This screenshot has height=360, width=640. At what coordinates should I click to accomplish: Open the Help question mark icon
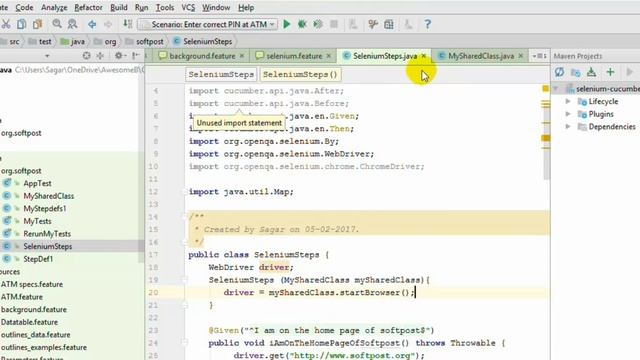tap(427, 24)
